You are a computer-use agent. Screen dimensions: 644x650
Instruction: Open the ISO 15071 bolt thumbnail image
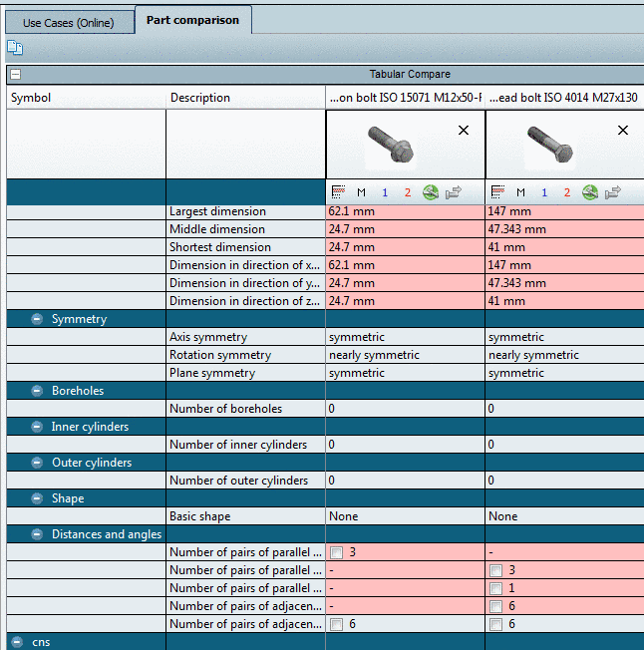(x=390, y=145)
